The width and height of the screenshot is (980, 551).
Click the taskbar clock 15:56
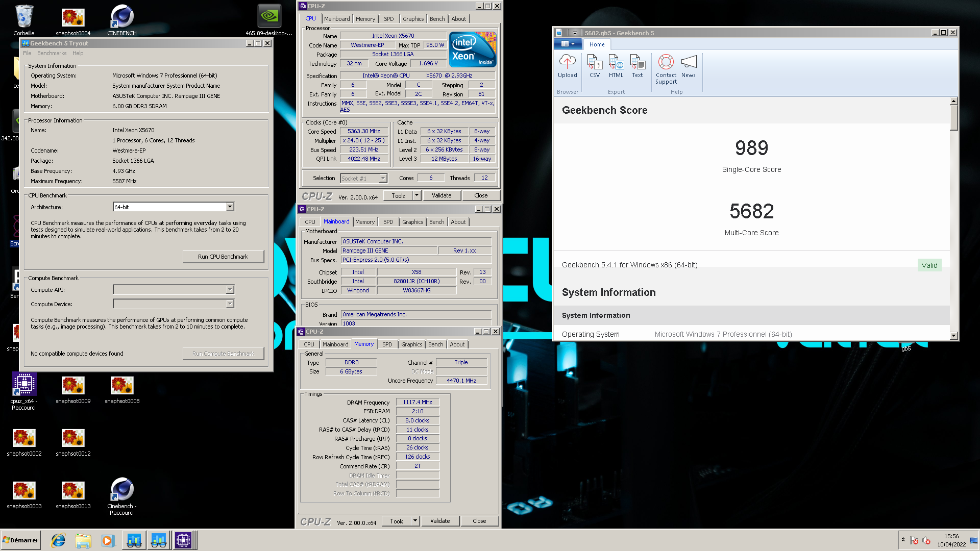(951, 536)
